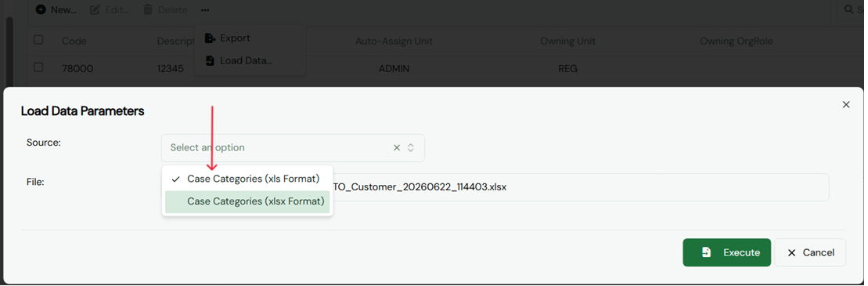Sort by the Code column header
This screenshot has height=286, width=868.
74,41
